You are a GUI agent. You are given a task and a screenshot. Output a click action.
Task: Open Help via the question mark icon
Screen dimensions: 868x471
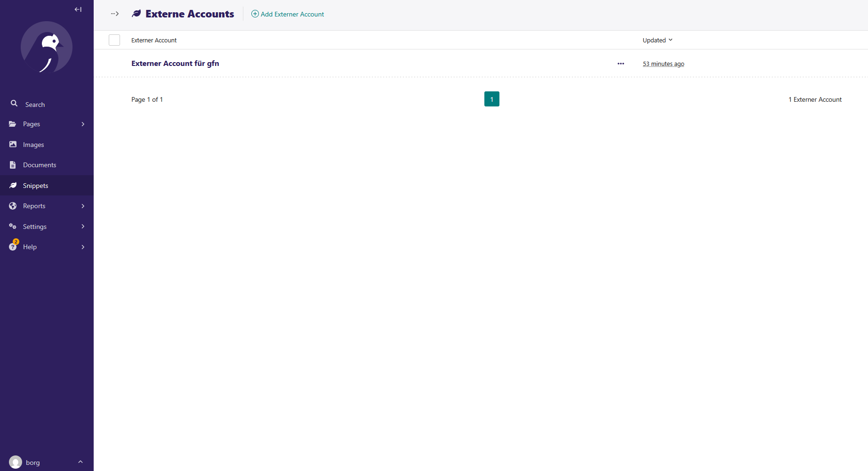[13, 246]
